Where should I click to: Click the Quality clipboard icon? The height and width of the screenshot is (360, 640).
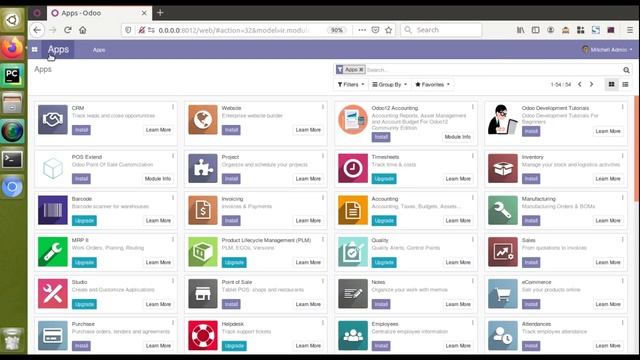(353, 252)
